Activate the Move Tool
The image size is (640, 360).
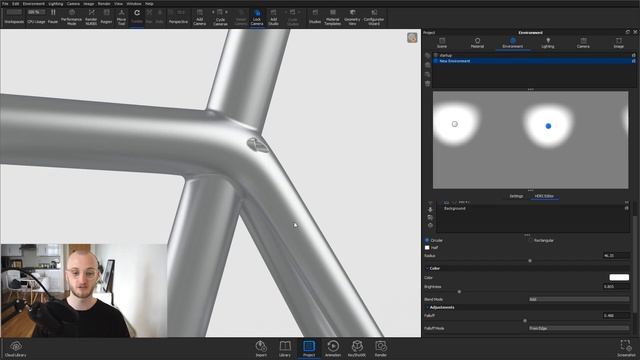click(121, 18)
